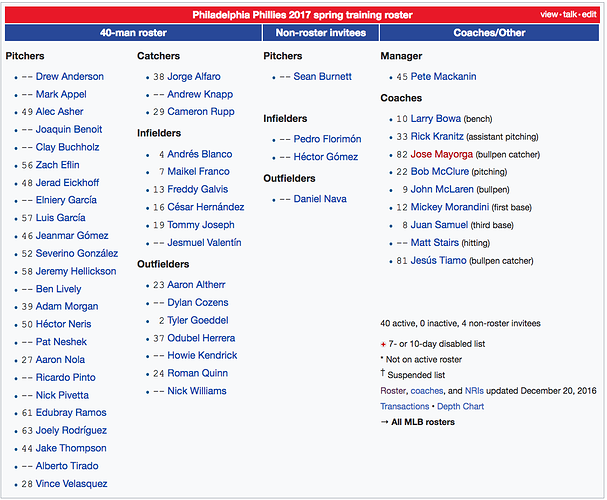Open the Tyler Goeddel link

[198, 321]
